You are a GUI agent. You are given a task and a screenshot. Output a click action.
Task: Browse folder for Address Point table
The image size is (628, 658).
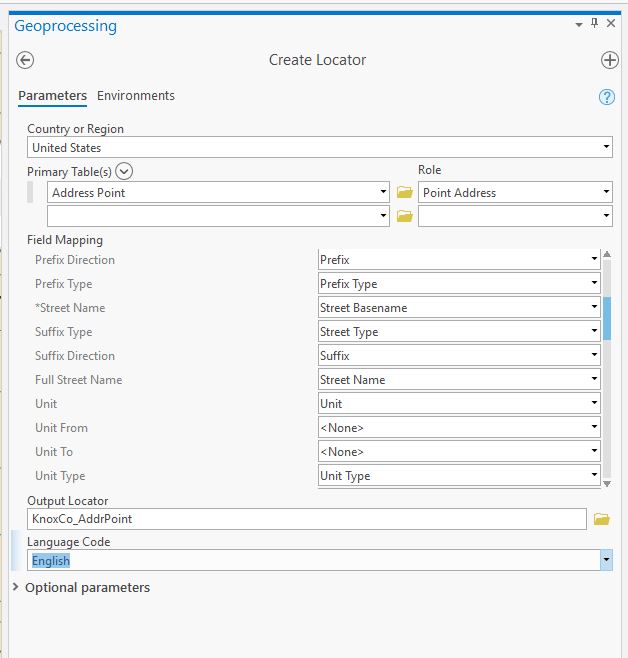404,192
